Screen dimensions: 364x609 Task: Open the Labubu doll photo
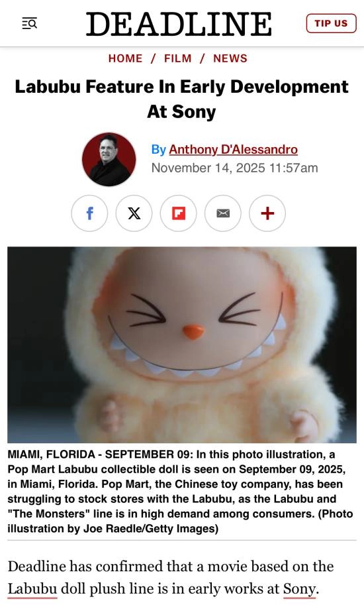[x=182, y=345]
